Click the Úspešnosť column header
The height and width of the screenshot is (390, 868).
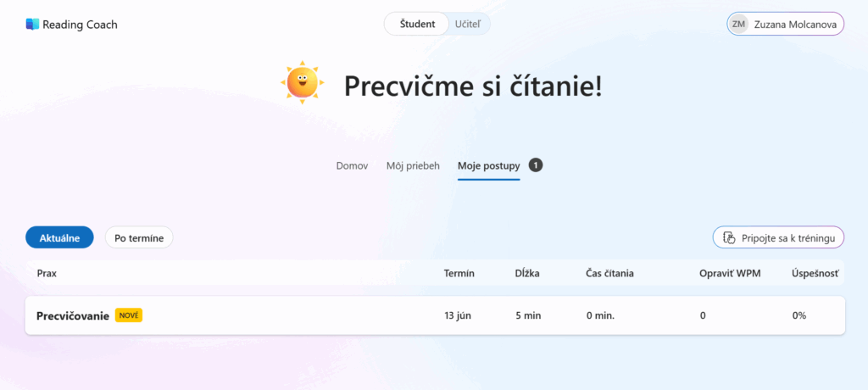(x=815, y=272)
